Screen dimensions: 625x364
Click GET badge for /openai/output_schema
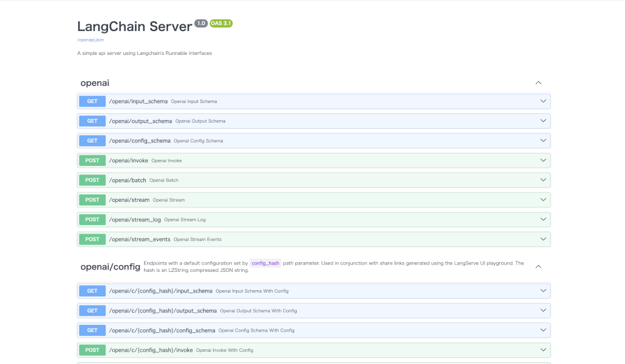tap(92, 121)
